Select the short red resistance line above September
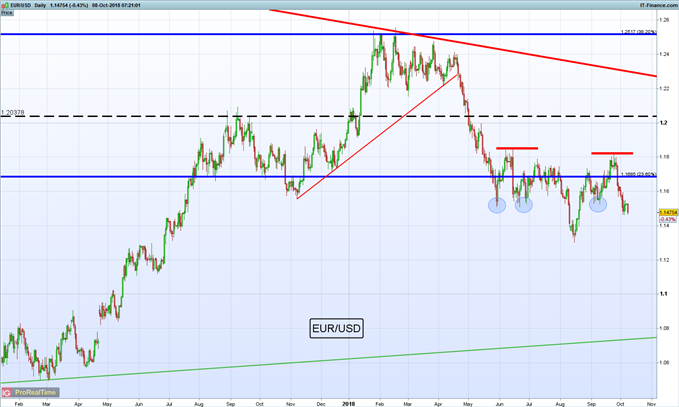This screenshot has height=407, width=679. click(612, 153)
